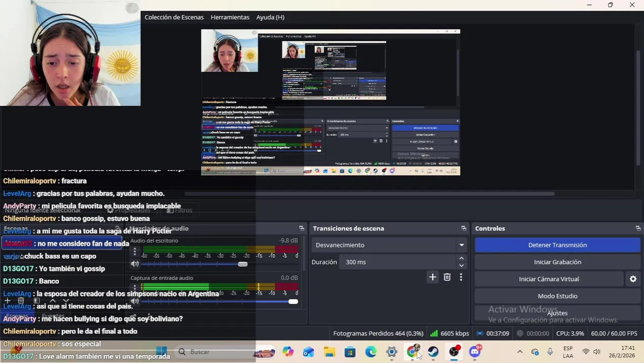Click the '00:37:09' stream timer
Image resolution: width=644 pixels, height=363 pixels.
click(498, 333)
